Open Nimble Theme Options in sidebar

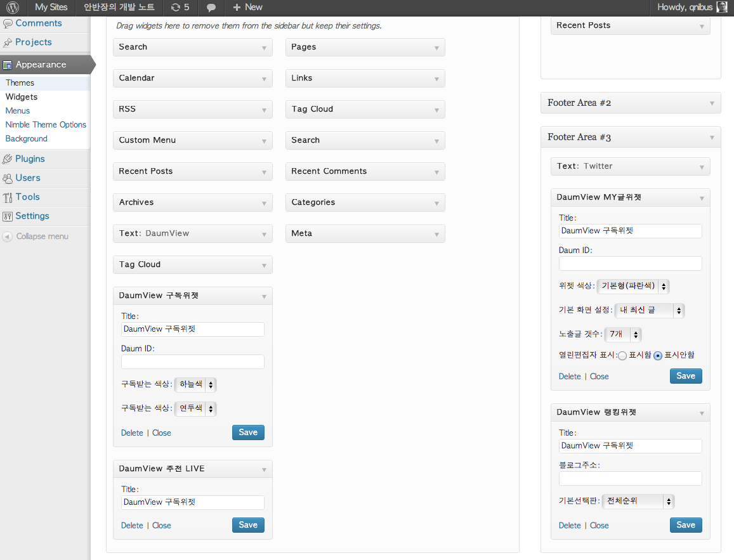click(46, 125)
